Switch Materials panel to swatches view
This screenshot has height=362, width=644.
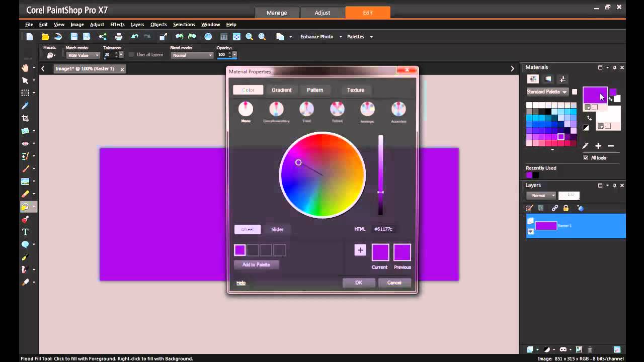(533, 79)
